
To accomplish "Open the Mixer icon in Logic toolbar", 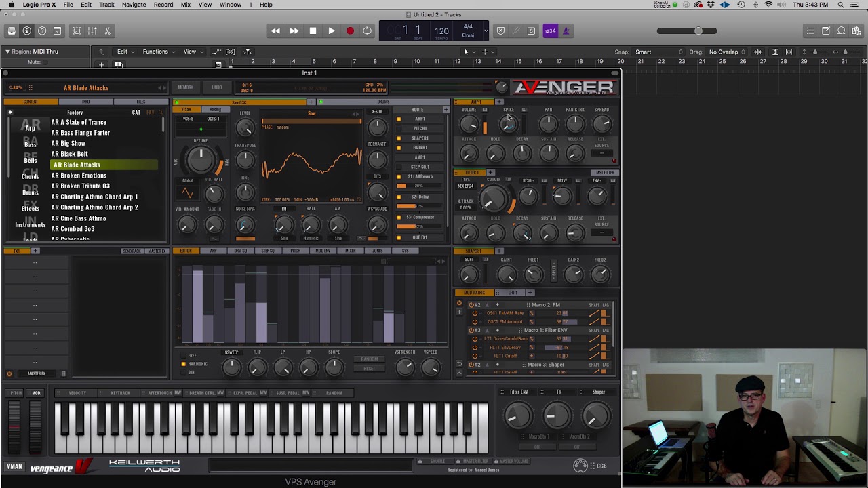I will point(92,30).
